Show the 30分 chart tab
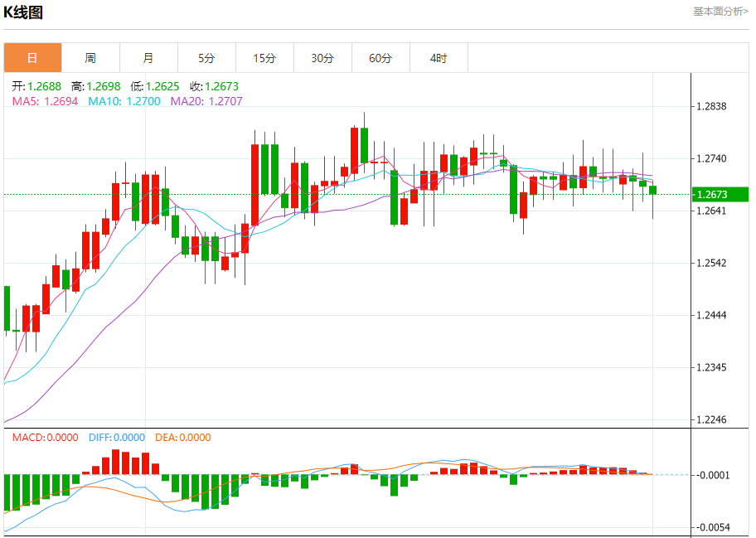 (x=322, y=58)
